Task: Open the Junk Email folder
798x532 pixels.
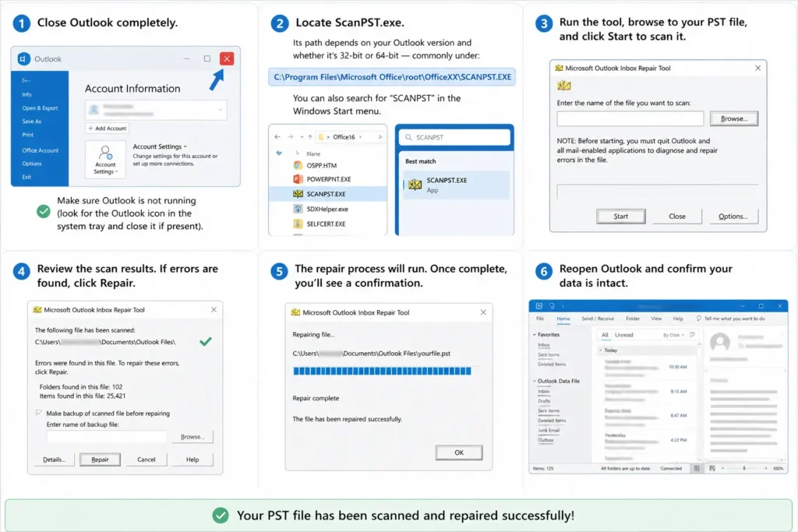Action: pos(549,430)
